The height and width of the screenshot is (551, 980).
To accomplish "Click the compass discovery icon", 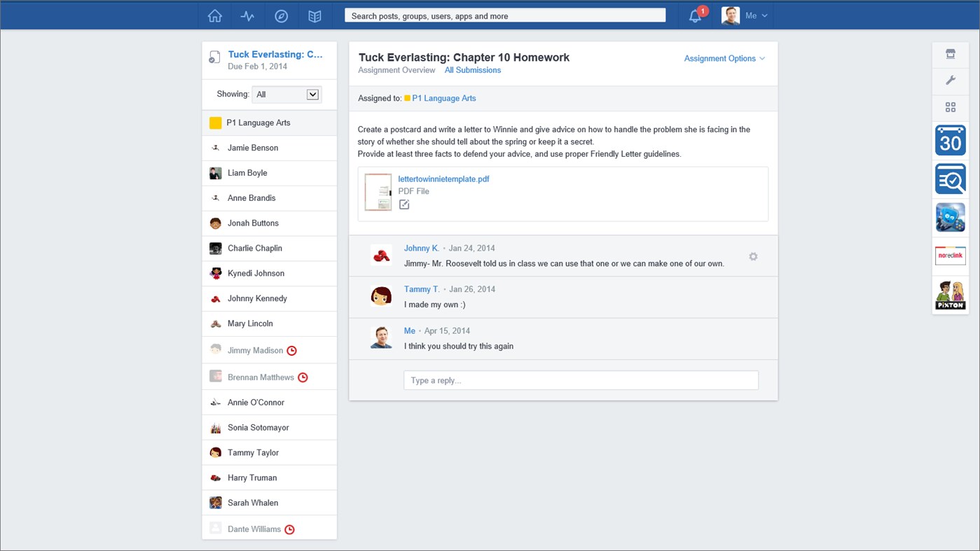I will click(281, 15).
